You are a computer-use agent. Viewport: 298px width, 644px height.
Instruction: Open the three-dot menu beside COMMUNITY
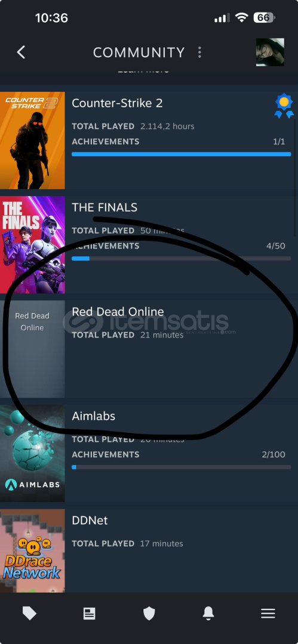click(x=199, y=52)
